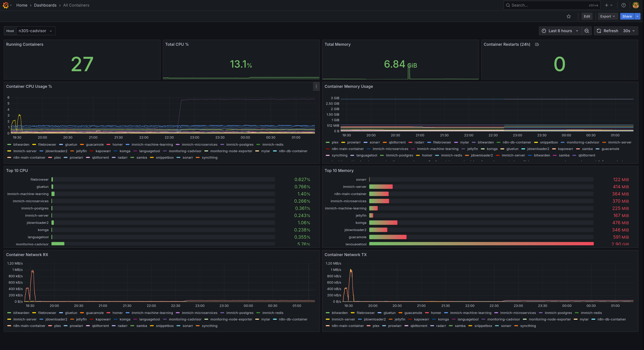Select Dashboards in the breadcrumb

click(45, 5)
